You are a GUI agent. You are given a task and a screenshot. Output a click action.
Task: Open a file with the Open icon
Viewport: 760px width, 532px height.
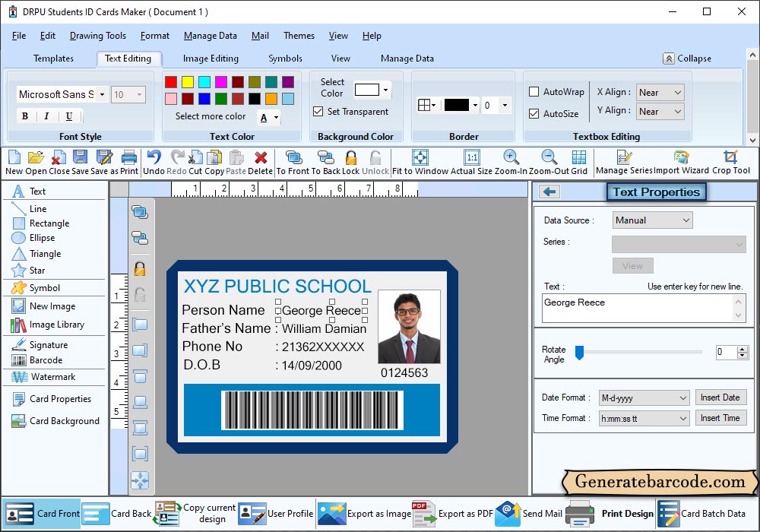click(36, 163)
